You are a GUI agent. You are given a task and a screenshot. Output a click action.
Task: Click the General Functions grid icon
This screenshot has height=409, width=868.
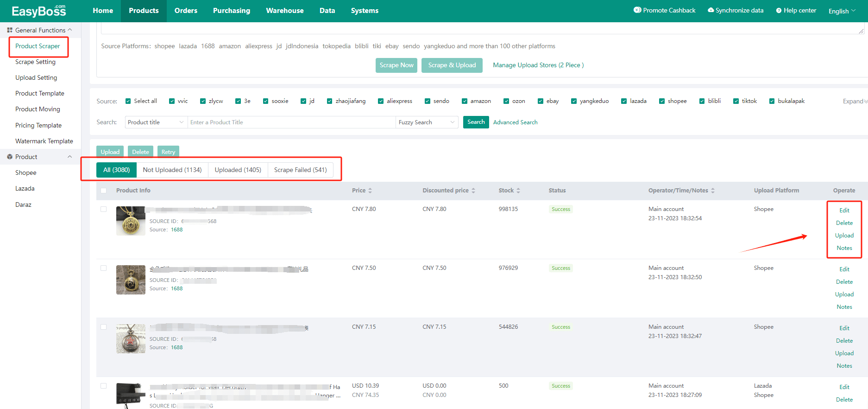(10, 30)
